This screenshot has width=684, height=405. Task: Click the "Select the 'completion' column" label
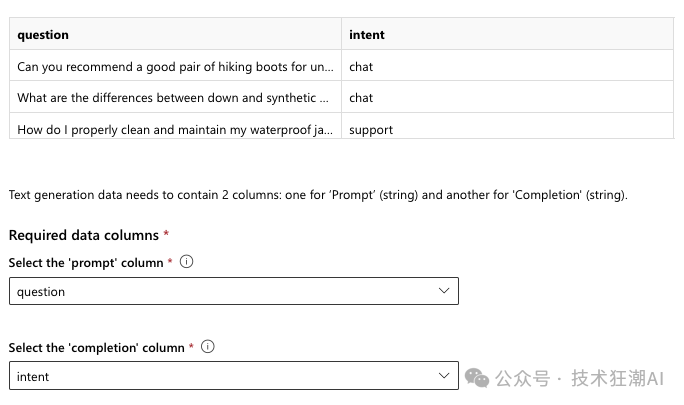(x=96, y=348)
